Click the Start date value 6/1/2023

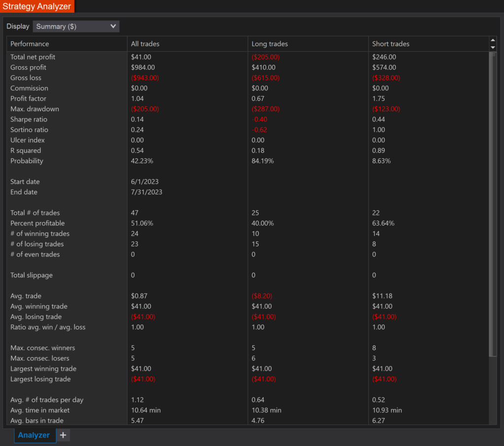(145, 182)
